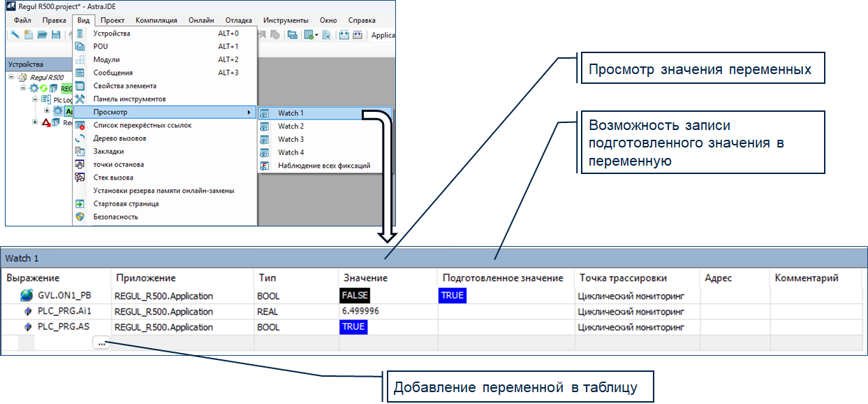Open Watch 2 from the submenu

[290, 126]
